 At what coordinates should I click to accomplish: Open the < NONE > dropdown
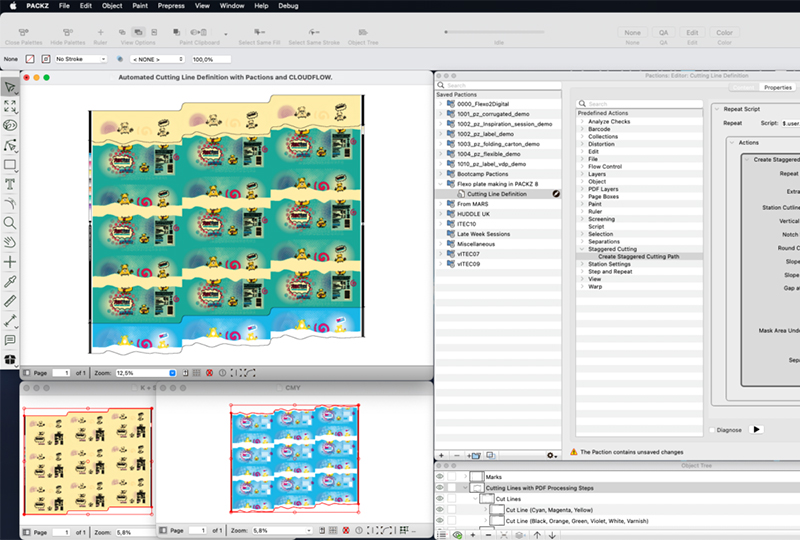point(157,59)
